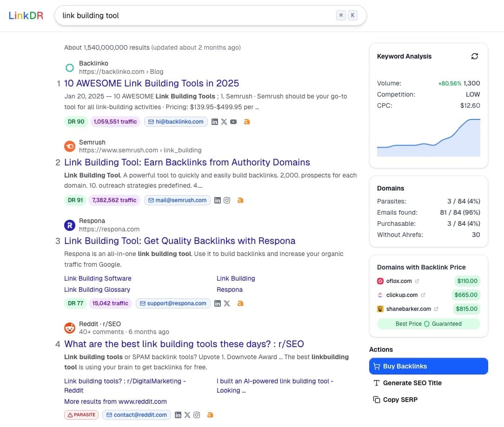Click the '7,382,562 traffic' badge
504x427 pixels.
(x=114, y=200)
